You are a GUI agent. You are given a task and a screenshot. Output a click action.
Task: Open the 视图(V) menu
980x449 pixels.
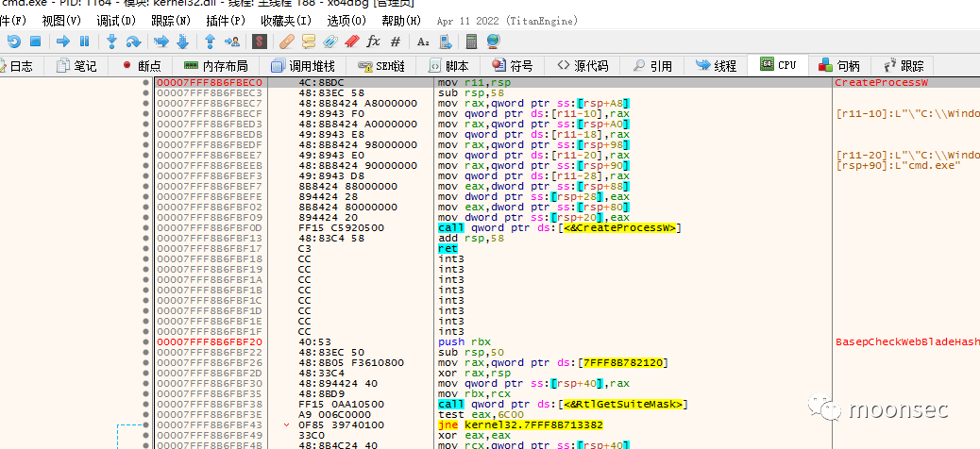pyautogui.click(x=61, y=21)
